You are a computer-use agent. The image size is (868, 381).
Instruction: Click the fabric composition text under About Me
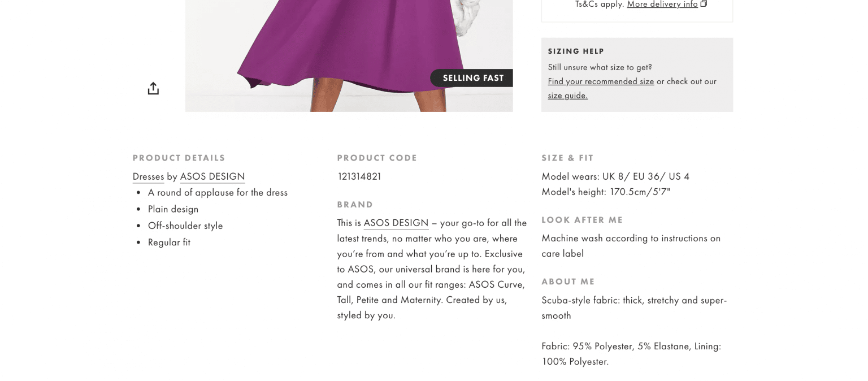point(631,354)
